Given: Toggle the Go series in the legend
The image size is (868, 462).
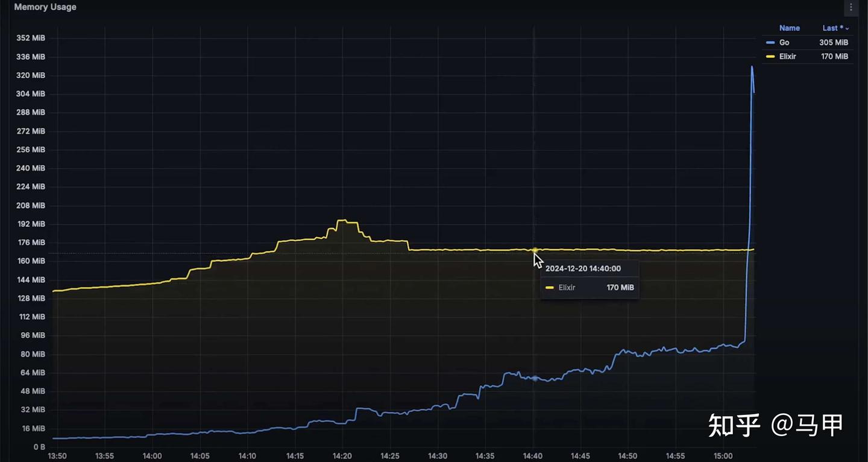Looking at the screenshot, I should pos(784,42).
